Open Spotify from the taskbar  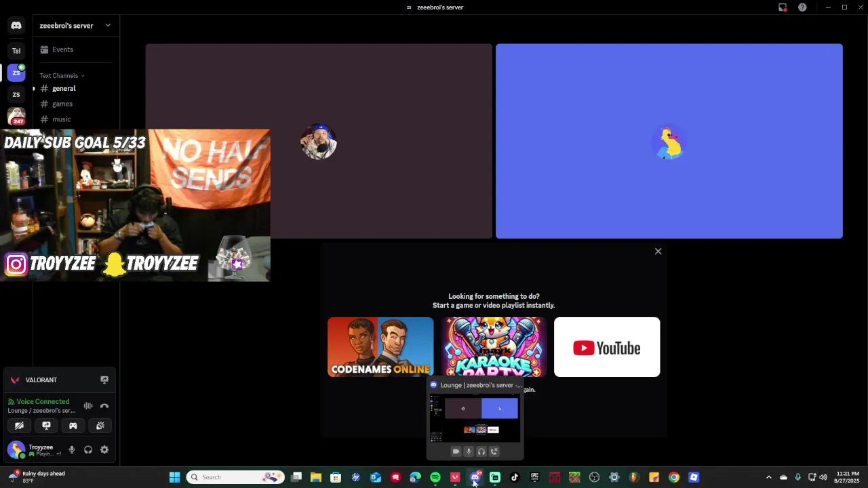[435, 477]
